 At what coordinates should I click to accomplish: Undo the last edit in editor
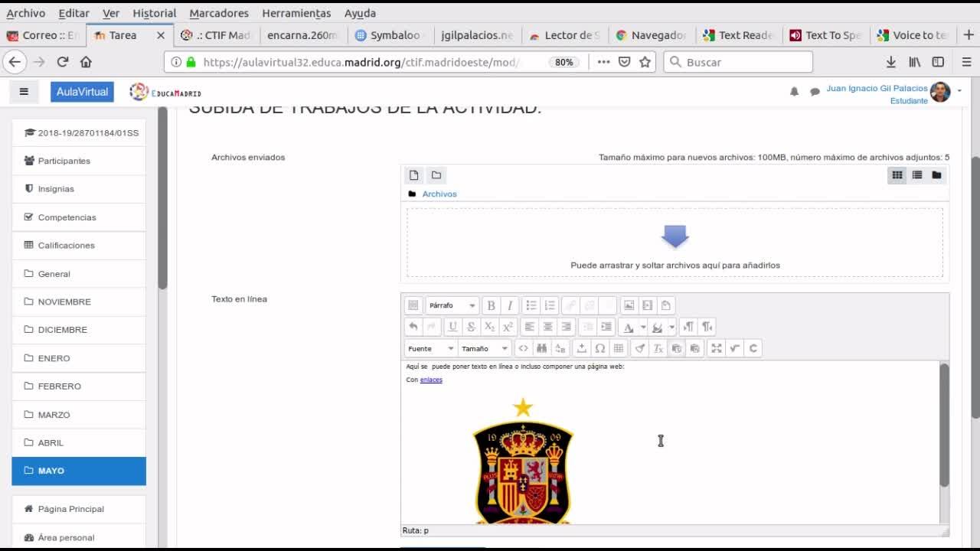[x=413, y=327]
